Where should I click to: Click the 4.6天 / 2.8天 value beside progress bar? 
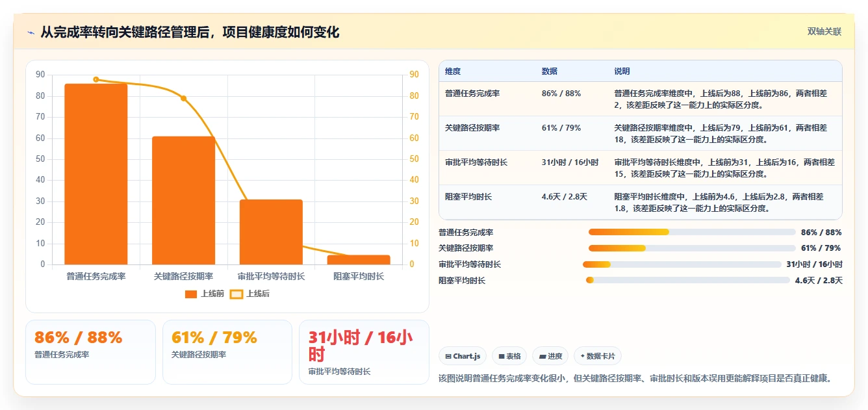pos(819,281)
